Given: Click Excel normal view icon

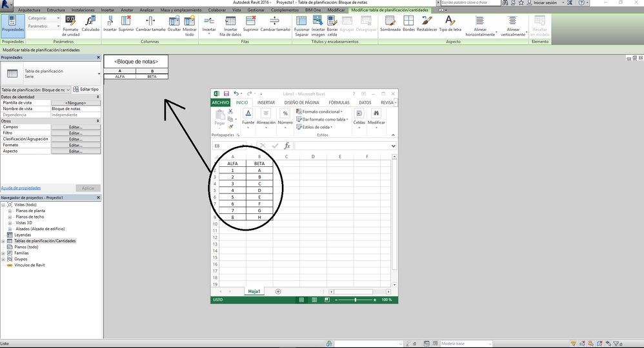Looking at the screenshot, I should point(301,300).
